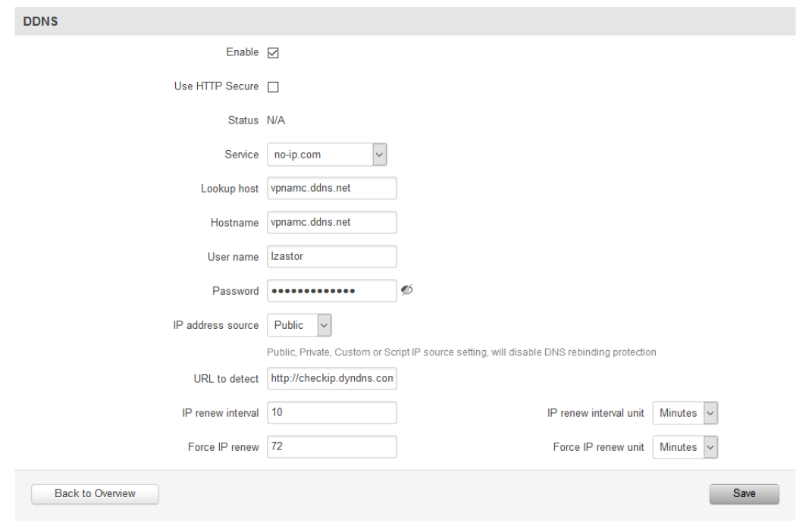812x532 pixels.
Task: Open the IP address source dropdown
Action: [299, 326]
